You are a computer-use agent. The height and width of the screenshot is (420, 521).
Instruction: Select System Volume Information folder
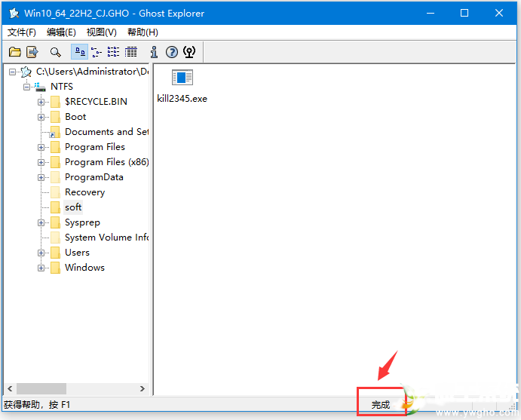click(106, 238)
